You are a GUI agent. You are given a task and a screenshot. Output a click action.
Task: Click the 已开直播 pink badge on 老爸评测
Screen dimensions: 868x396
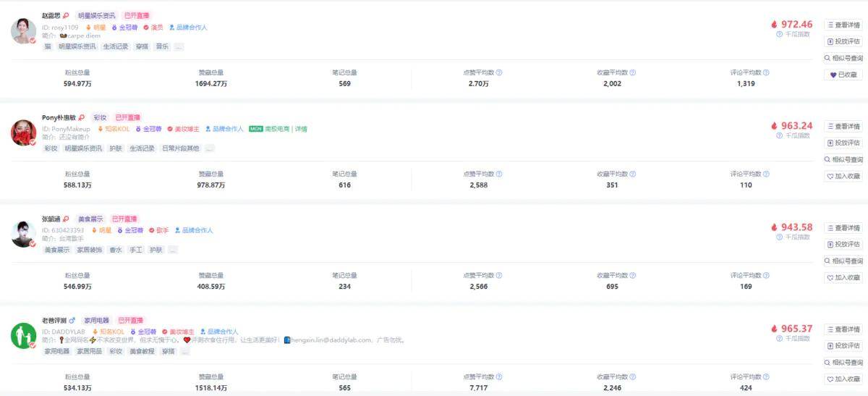(131, 320)
